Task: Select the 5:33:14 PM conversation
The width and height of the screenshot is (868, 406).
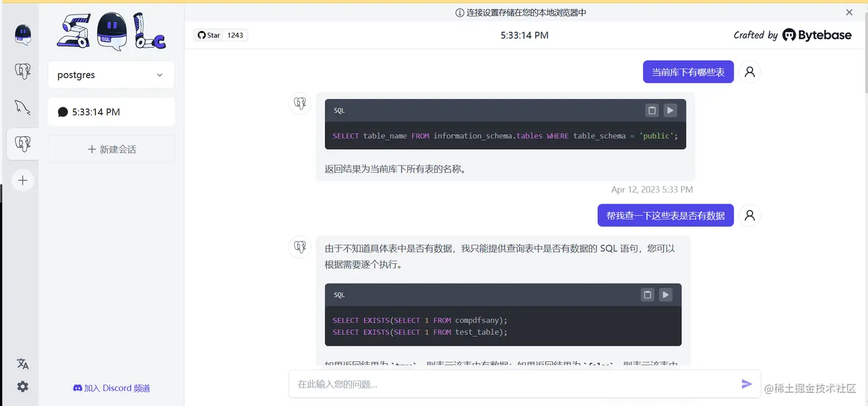Action: [x=111, y=111]
